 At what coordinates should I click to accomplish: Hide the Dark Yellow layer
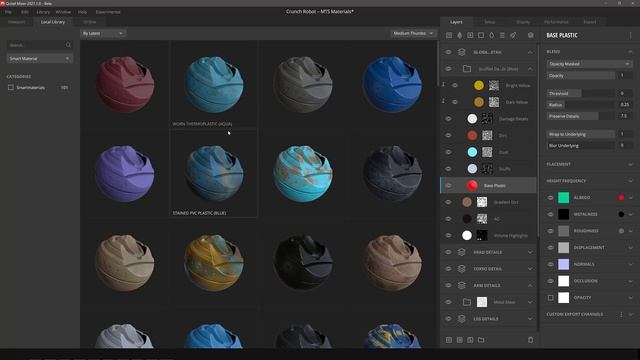(x=455, y=102)
